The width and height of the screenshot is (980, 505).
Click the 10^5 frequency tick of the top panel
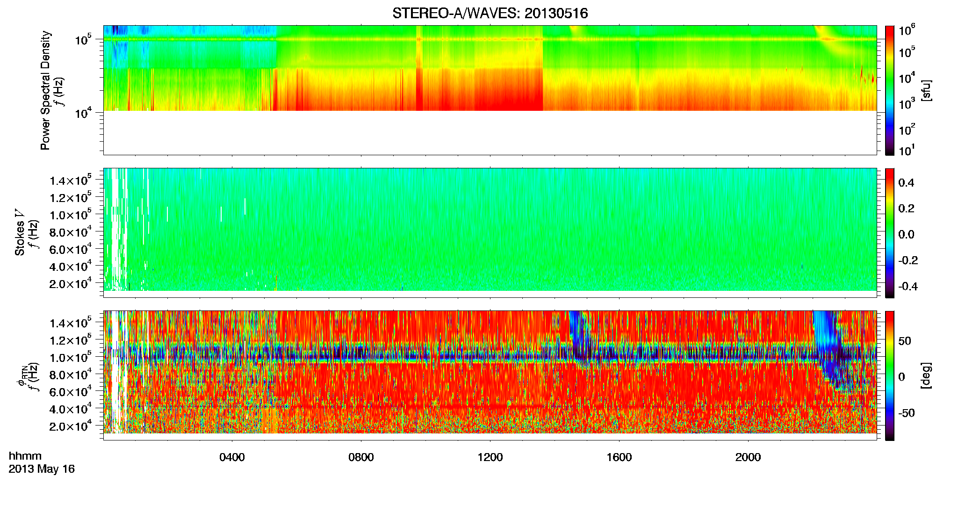(x=83, y=39)
